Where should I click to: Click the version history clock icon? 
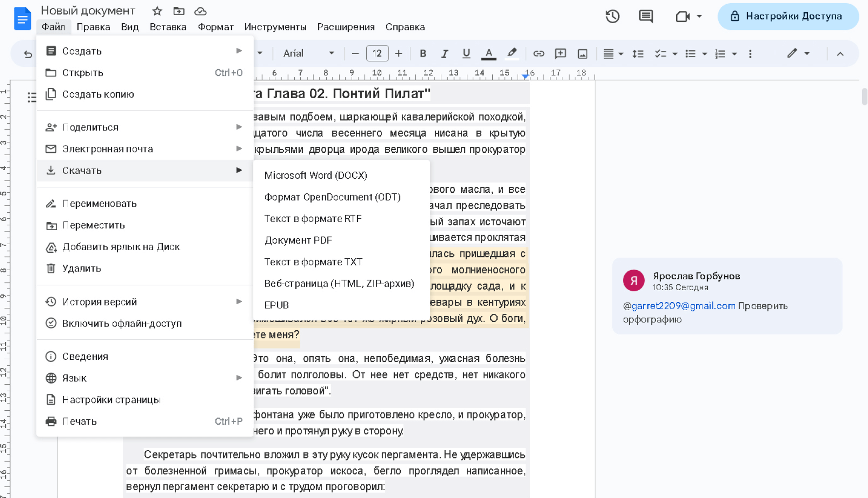(x=612, y=16)
